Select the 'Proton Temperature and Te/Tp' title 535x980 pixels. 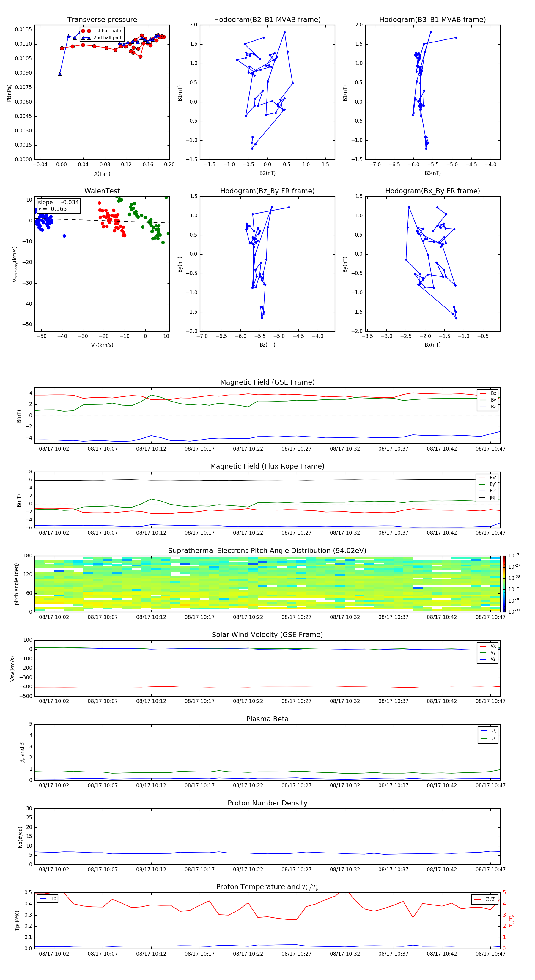point(267,887)
